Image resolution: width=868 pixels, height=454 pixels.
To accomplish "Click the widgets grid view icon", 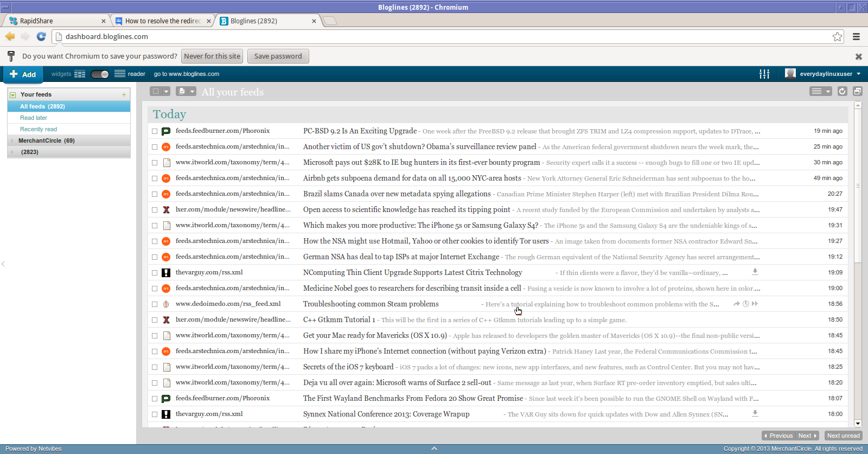I will click(x=80, y=74).
